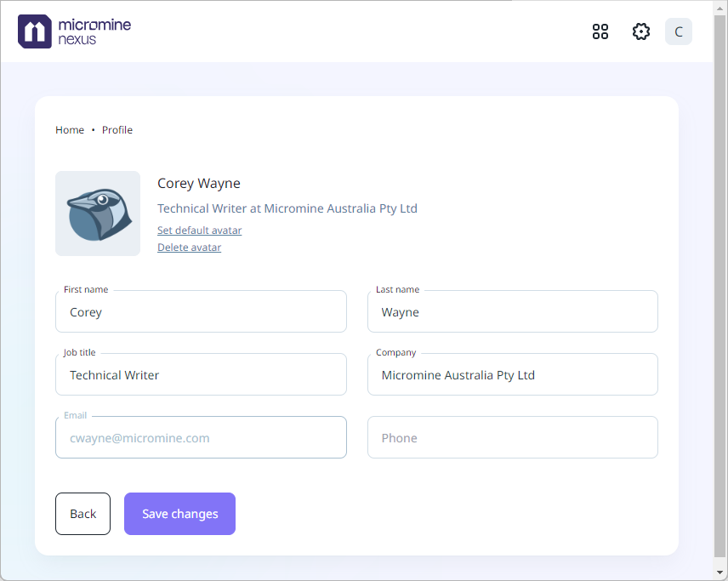Viewport: 728px width, 581px height.
Task: Focus the Last name field
Action: click(x=512, y=312)
